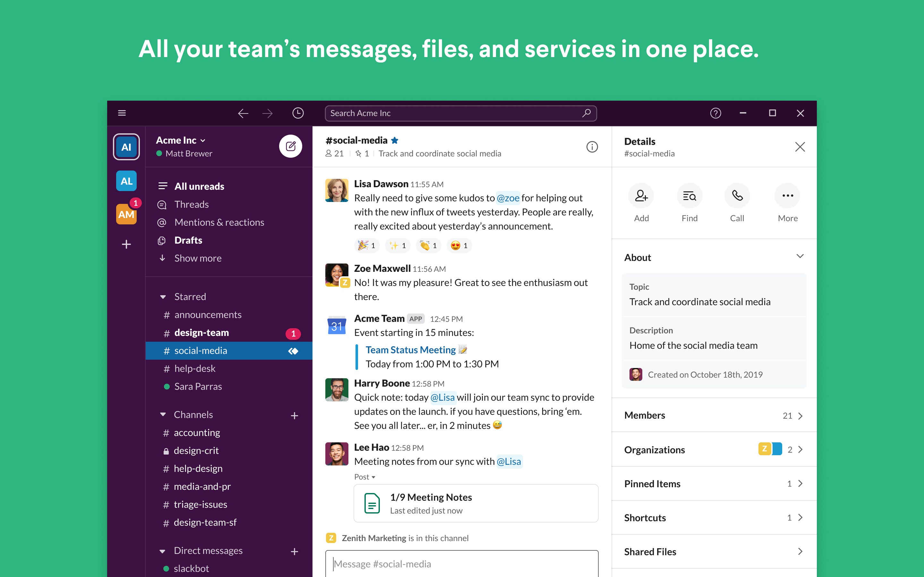
Task: Unstar the #social-media channel
Action: (x=395, y=140)
